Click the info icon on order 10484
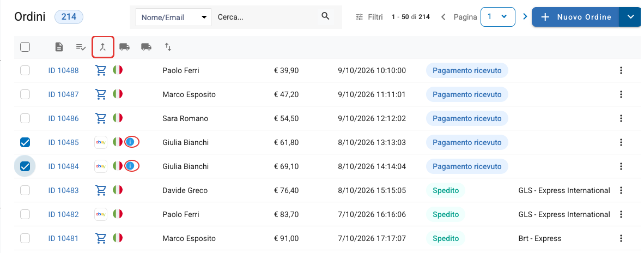 (x=131, y=166)
